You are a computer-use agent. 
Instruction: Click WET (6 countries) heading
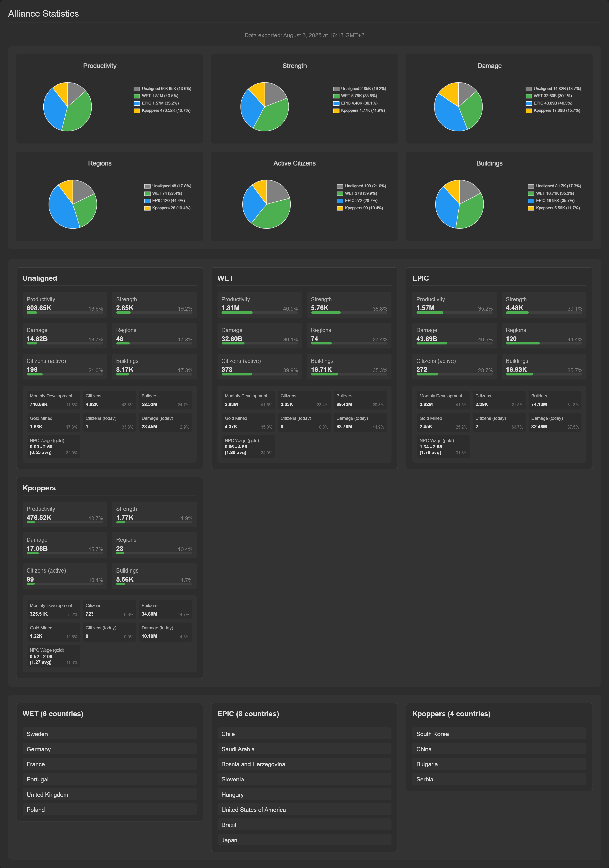53,714
